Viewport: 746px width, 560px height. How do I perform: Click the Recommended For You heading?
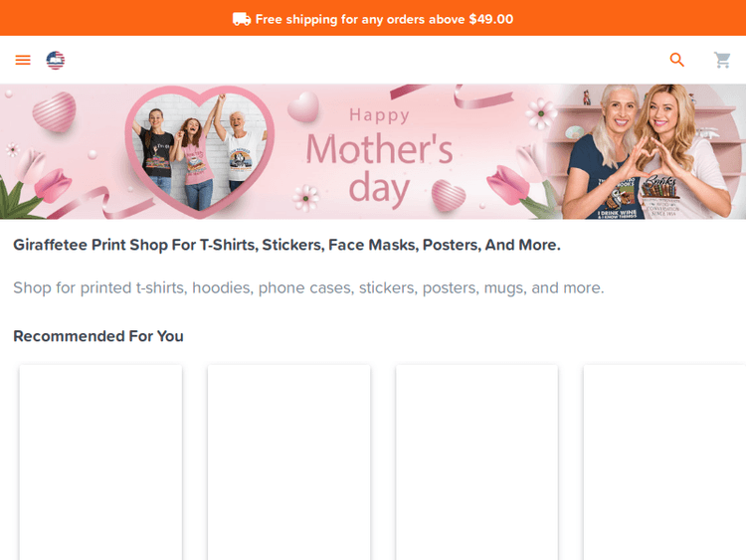click(98, 336)
